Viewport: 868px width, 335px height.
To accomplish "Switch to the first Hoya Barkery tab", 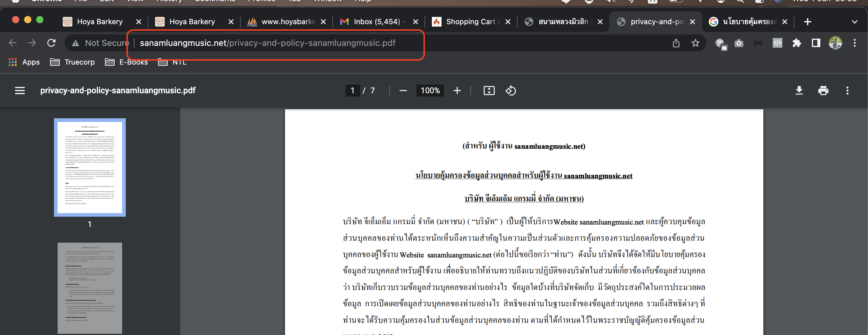I will point(100,22).
